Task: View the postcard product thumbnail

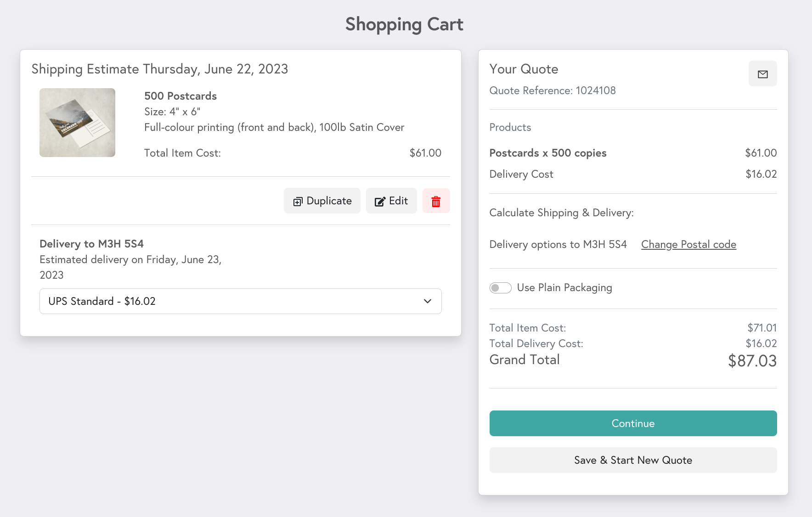Action: click(77, 122)
